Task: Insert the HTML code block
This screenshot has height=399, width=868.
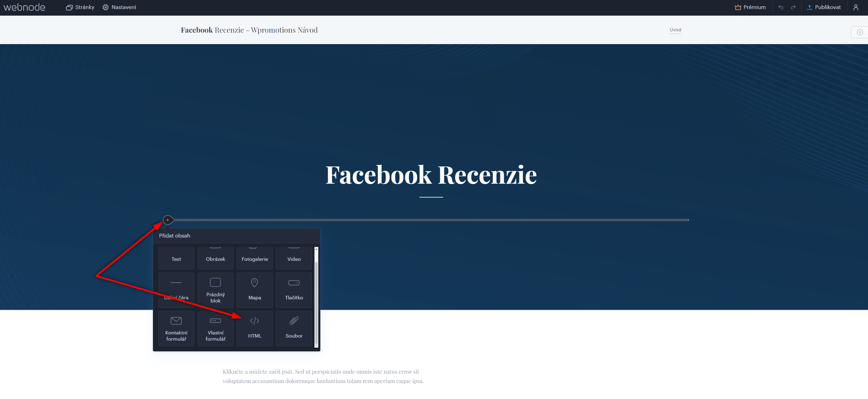Action: pyautogui.click(x=254, y=328)
